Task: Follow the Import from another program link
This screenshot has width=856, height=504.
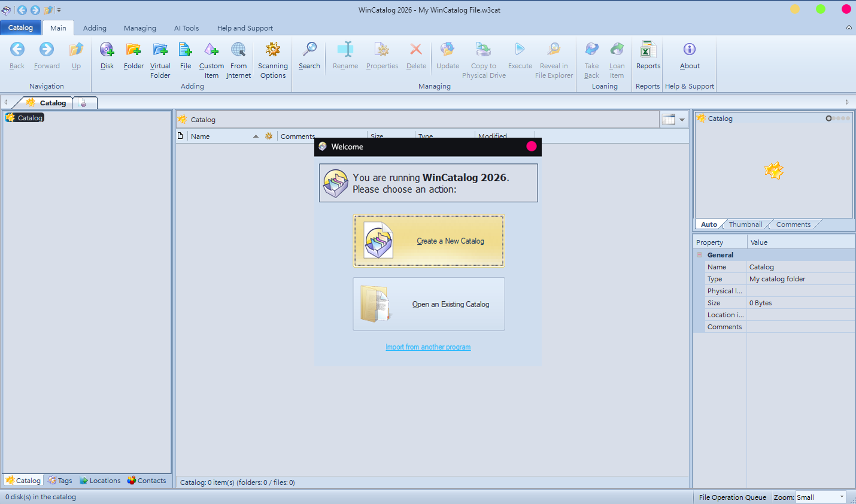Action: coord(428,347)
